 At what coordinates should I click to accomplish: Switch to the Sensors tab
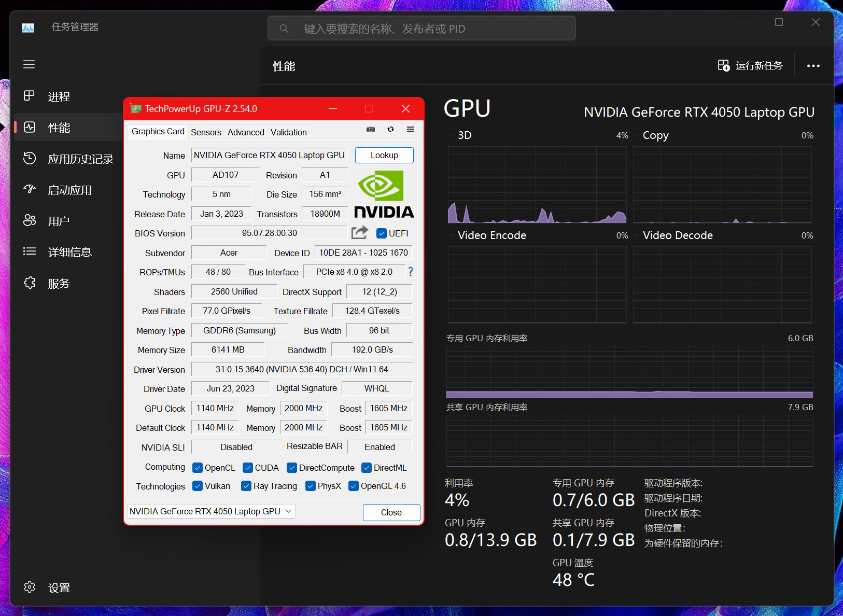pyautogui.click(x=206, y=132)
